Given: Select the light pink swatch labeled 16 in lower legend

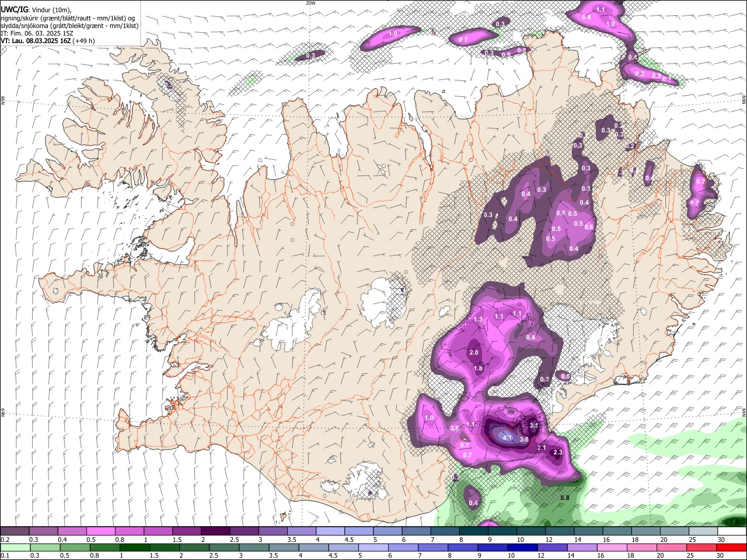Looking at the screenshot, I should tap(612, 547).
